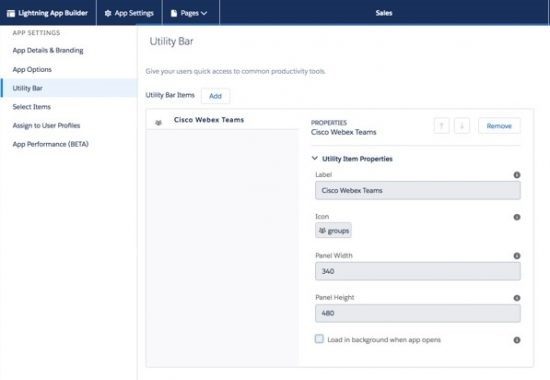Viewport: 550px width, 380px height.
Task: Click the Add button for utility bar items
Action: coord(215,96)
